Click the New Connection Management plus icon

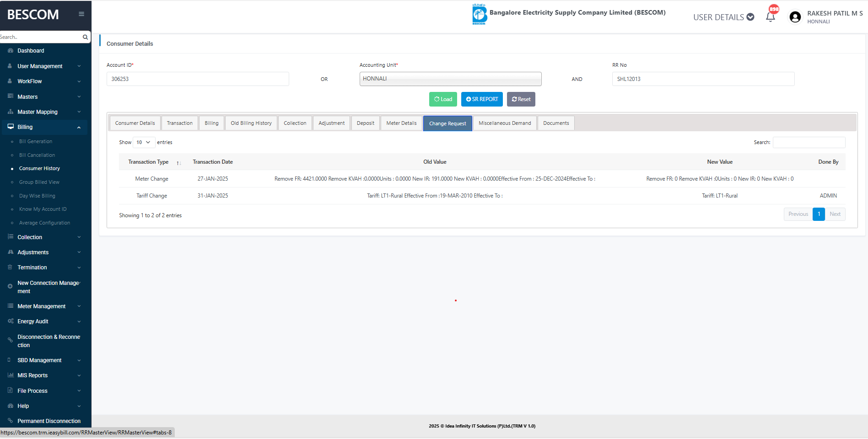pyautogui.click(x=10, y=286)
